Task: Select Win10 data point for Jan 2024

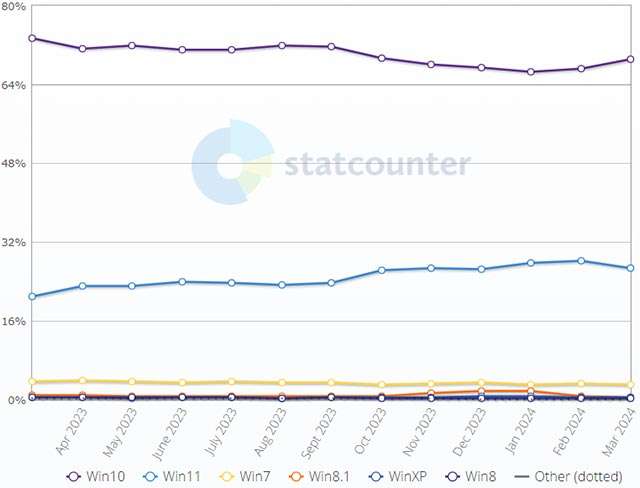Action: click(531, 72)
